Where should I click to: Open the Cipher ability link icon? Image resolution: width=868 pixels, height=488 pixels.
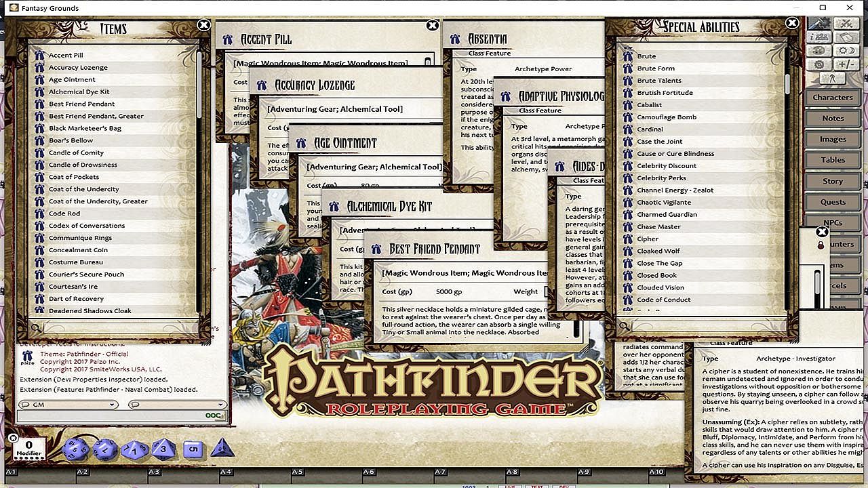click(x=628, y=239)
